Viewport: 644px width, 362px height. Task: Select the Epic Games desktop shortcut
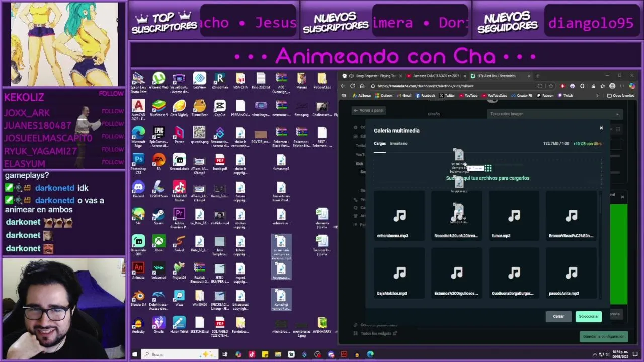tap(158, 137)
